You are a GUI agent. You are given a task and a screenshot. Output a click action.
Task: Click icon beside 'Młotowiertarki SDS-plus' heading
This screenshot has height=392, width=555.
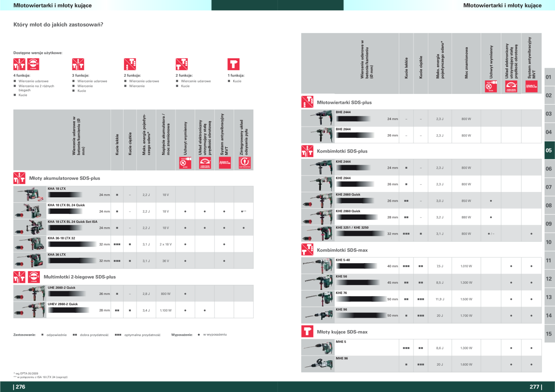[307, 102]
